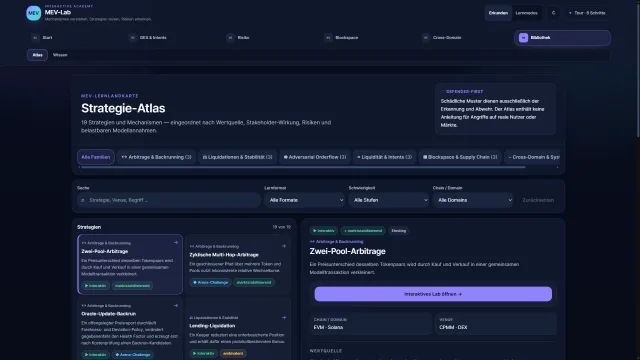The width and height of the screenshot is (640, 360).
Task: Click the strategies count beside Strategien
Action: [282, 227]
